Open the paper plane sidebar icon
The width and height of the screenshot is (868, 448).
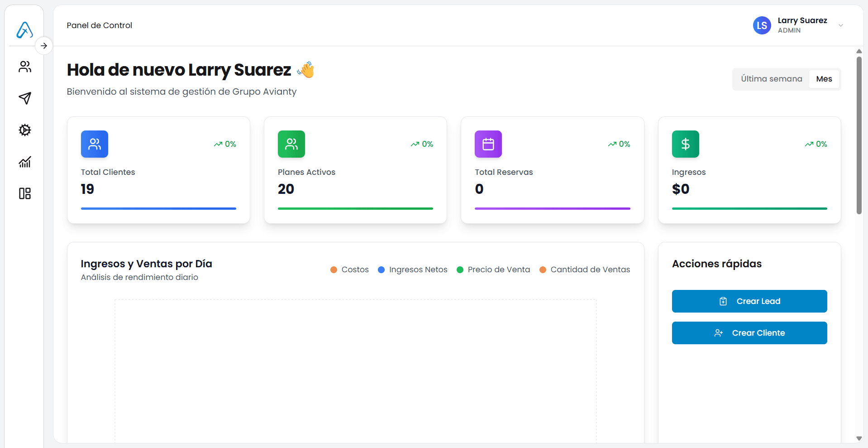pos(25,98)
